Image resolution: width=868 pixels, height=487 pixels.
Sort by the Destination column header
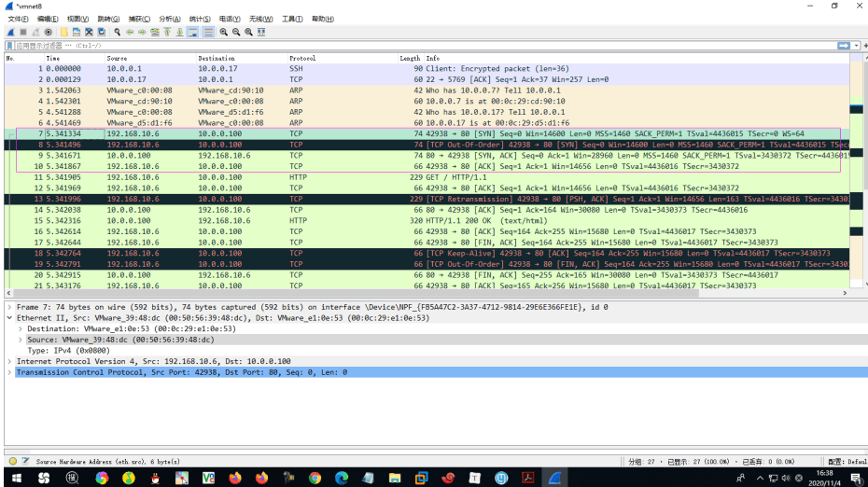242,58
